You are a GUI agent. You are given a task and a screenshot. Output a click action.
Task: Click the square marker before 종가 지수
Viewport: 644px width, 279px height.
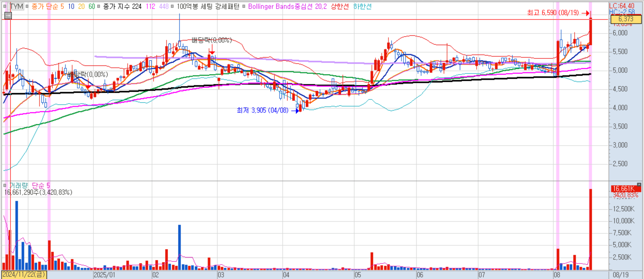click(99, 6)
